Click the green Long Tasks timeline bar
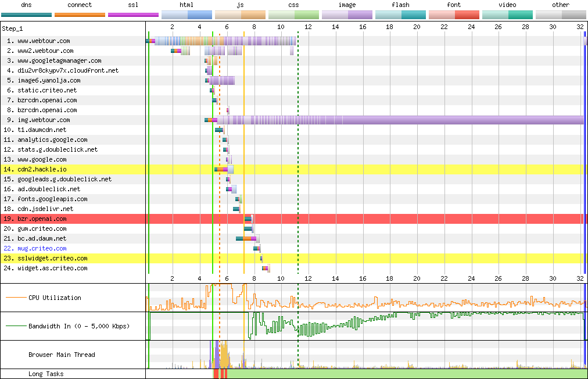Screen dimensions: 588x379 coord(407,374)
